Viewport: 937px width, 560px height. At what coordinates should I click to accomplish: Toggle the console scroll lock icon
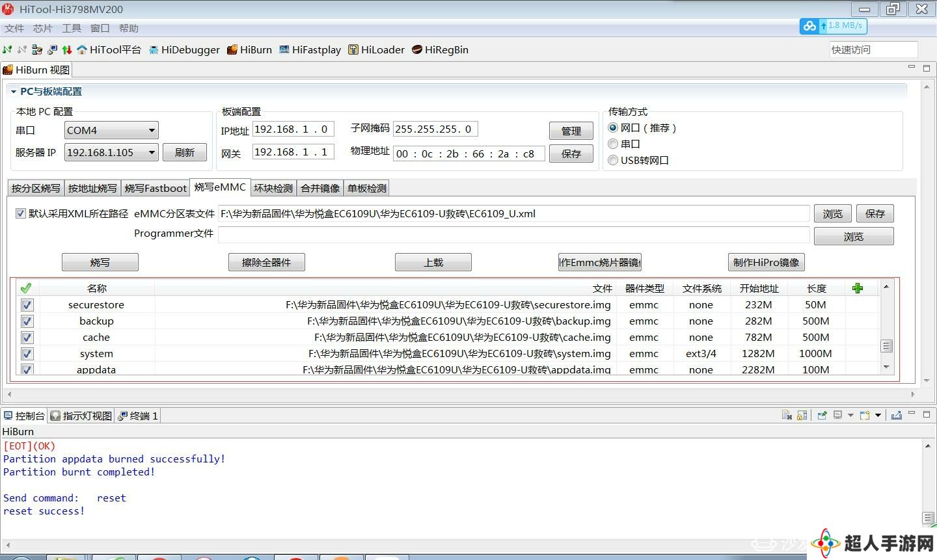coord(802,415)
